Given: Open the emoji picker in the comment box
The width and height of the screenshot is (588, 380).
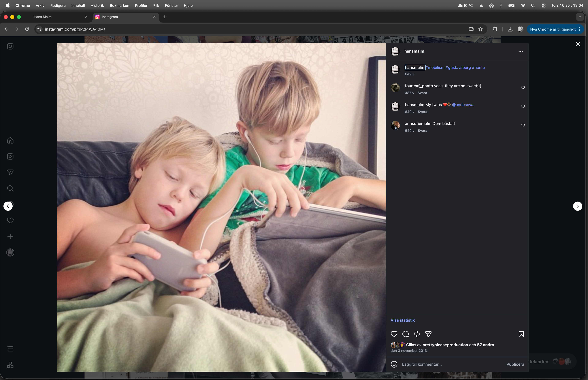Looking at the screenshot, I should click(394, 364).
